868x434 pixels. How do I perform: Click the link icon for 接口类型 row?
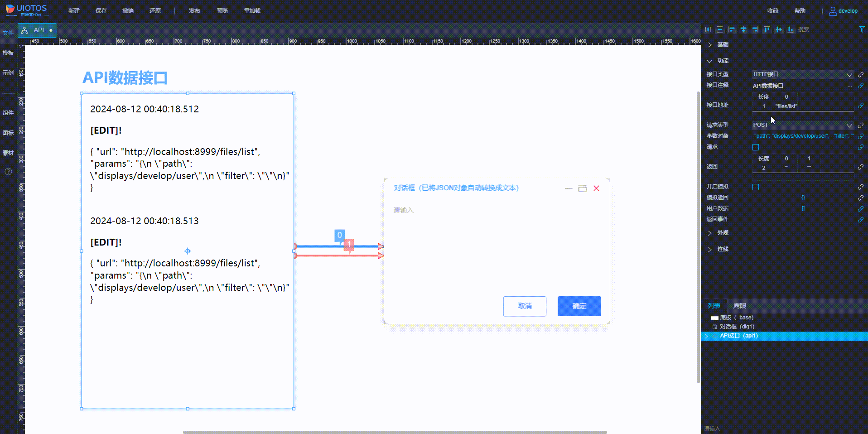tap(860, 74)
